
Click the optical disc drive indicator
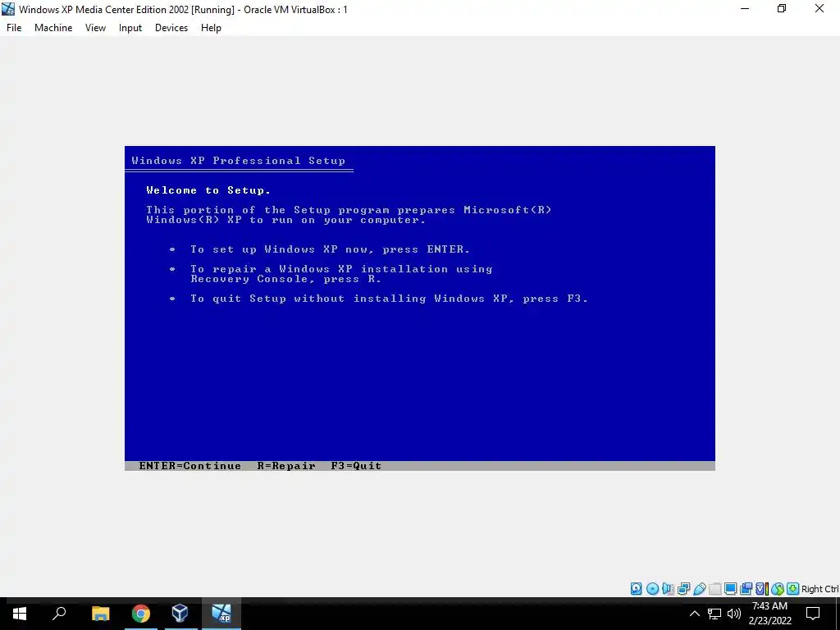(652, 589)
